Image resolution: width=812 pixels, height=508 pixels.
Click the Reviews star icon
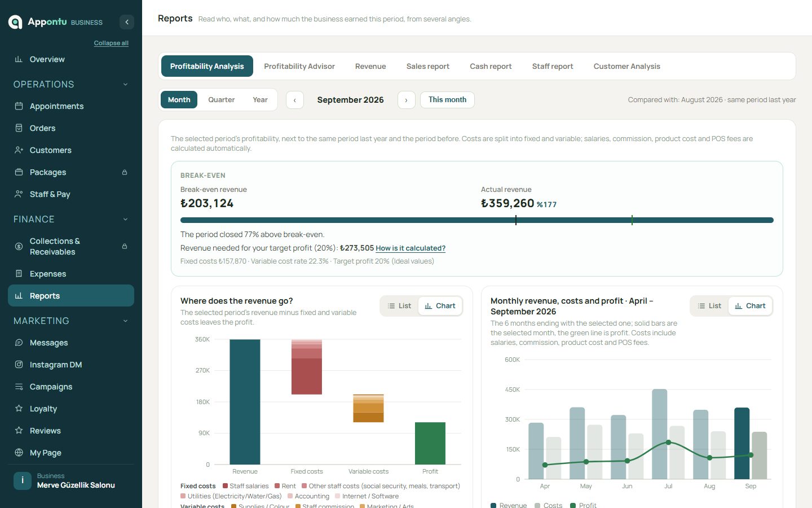(19, 431)
